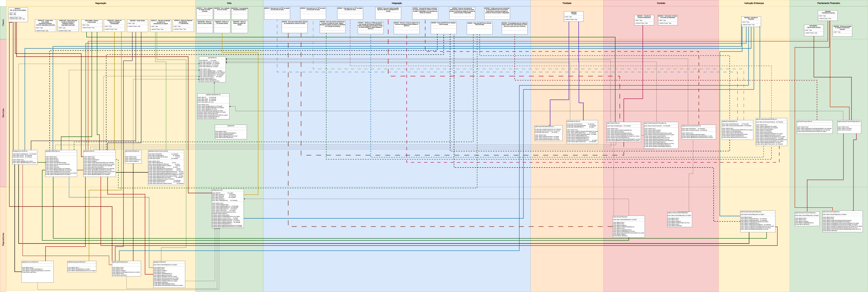The height and width of the screenshot is (292, 868).
Task: Select the Repositories row label
Action: 3,239
